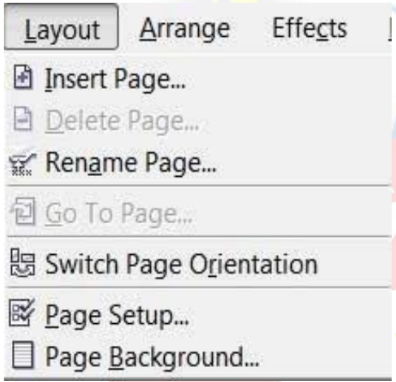The width and height of the screenshot is (396, 382).
Task: Click the separator above Page Setup
Action: 199,287
